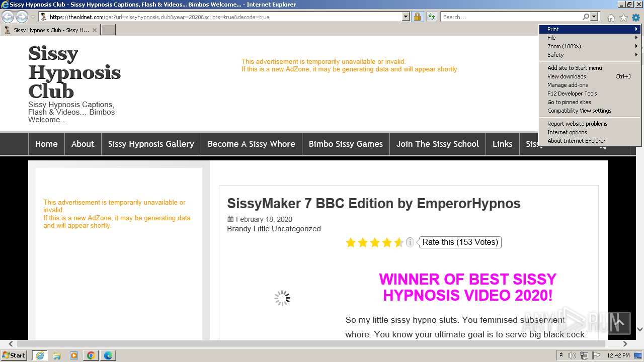Screen dimensions: 644x362
Task: Open the SissyMaker 7 post title link
Action: click(374, 204)
